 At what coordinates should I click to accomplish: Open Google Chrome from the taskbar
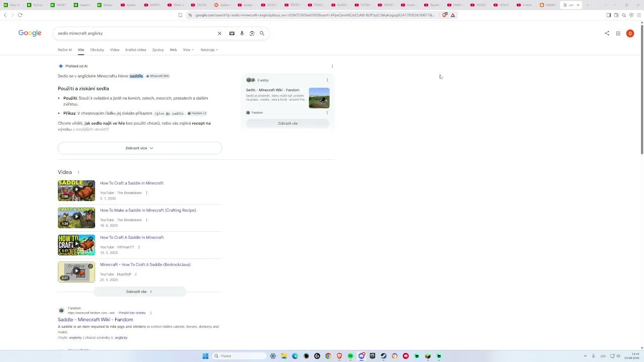[328, 356]
